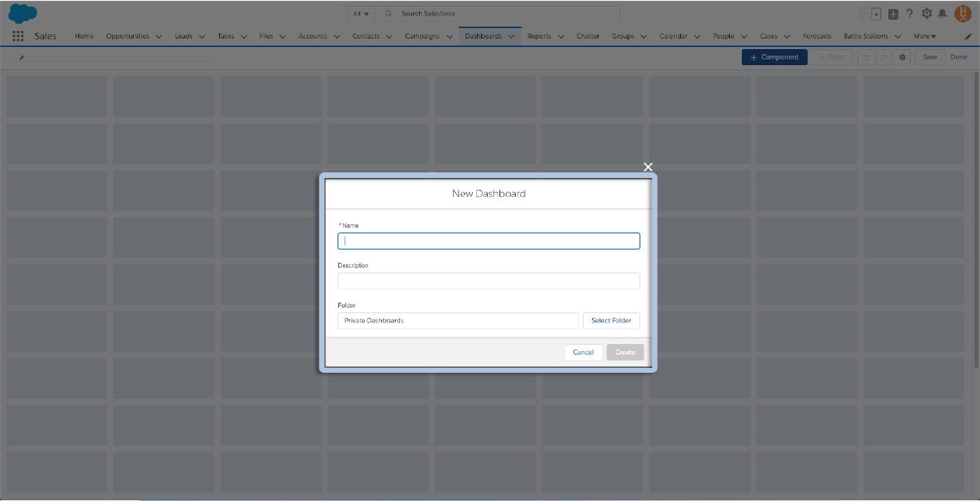This screenshot has height=501, width=980.
Task: Switch to the Forecasts tab
Action: [x=817, y=36]
